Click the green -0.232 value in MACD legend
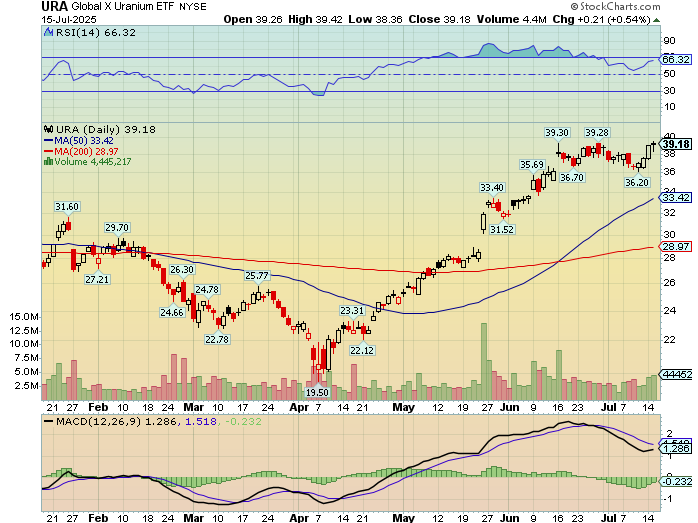698x523 pixels. [243, 421]
